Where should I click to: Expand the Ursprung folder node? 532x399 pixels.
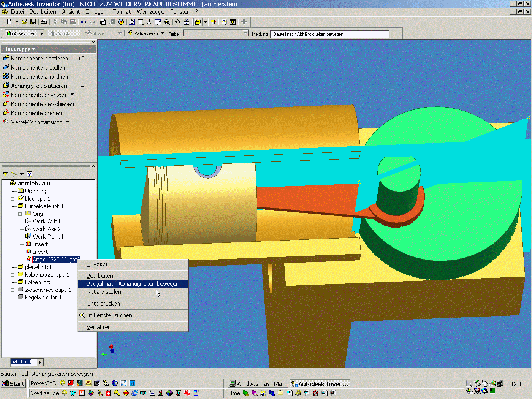[13, 191]
